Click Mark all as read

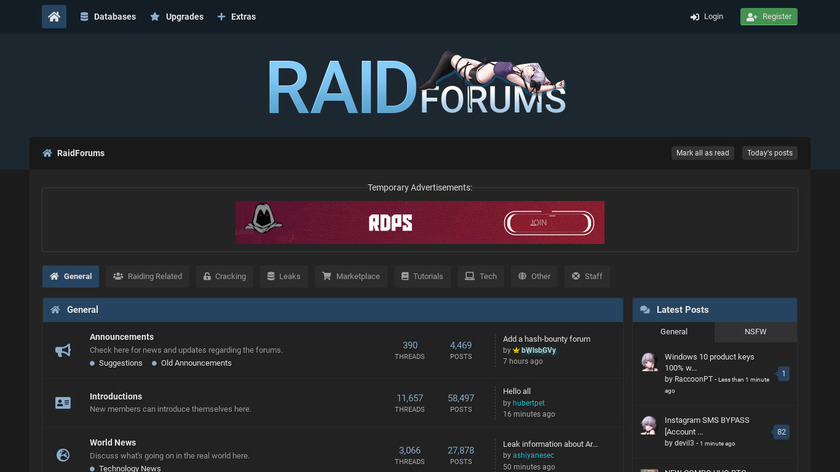coord(702,153)
